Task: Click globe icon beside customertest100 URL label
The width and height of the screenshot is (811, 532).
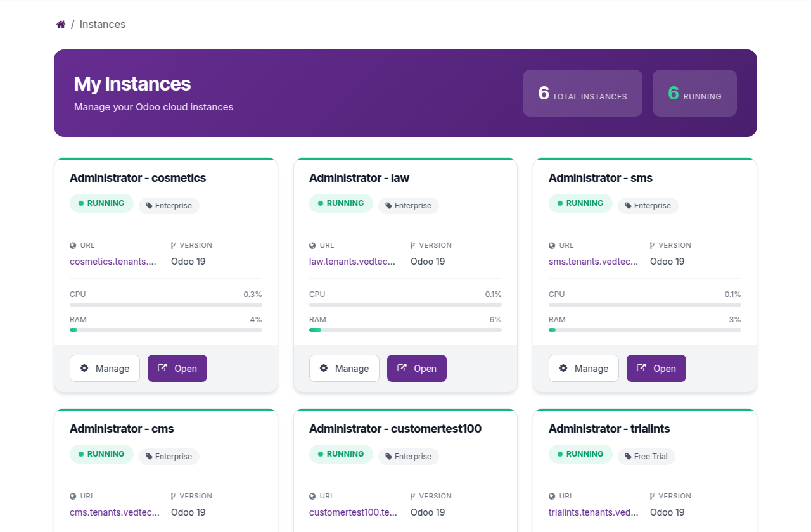Action: pyautogui.click(x=312, y=496)
